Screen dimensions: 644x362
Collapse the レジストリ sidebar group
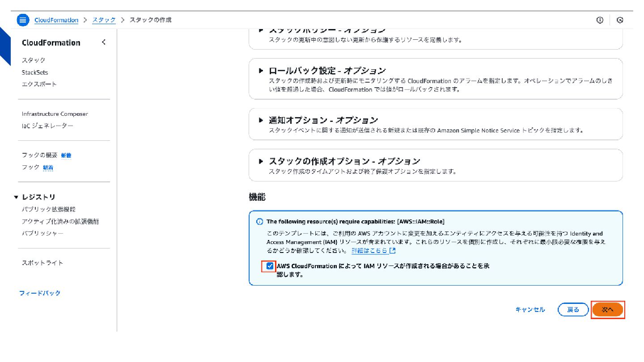tap(17, 197)
